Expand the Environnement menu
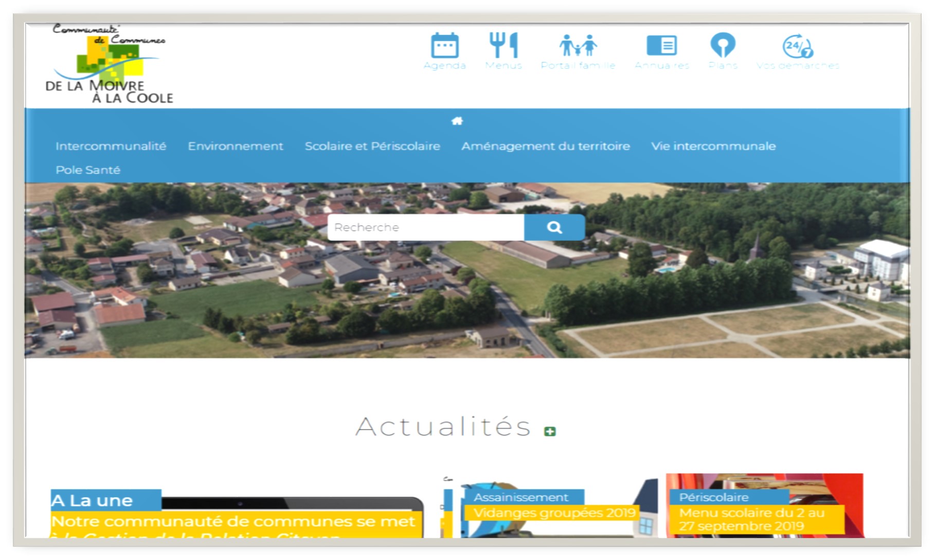The height and width of the screenshot is (560, 935). coord(235,146)
